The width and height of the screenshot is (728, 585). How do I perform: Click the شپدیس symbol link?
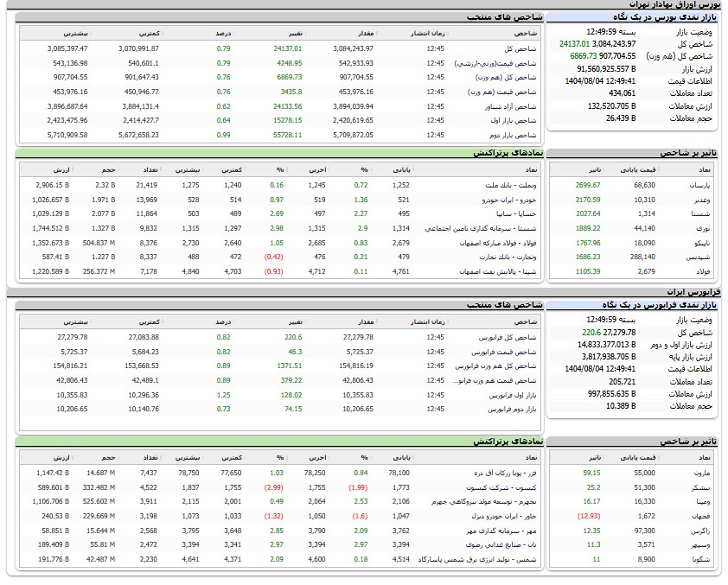697,257
